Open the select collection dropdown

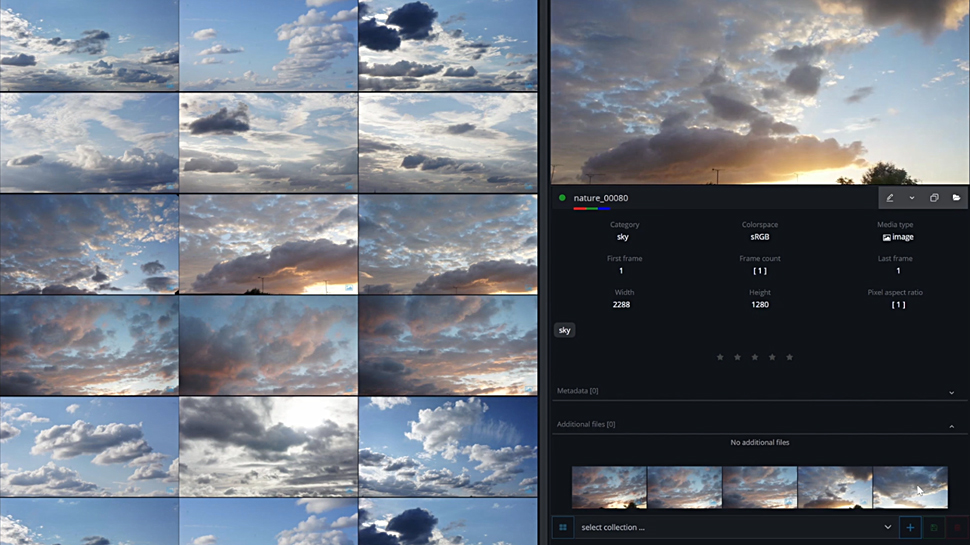[x=736, y=528]
